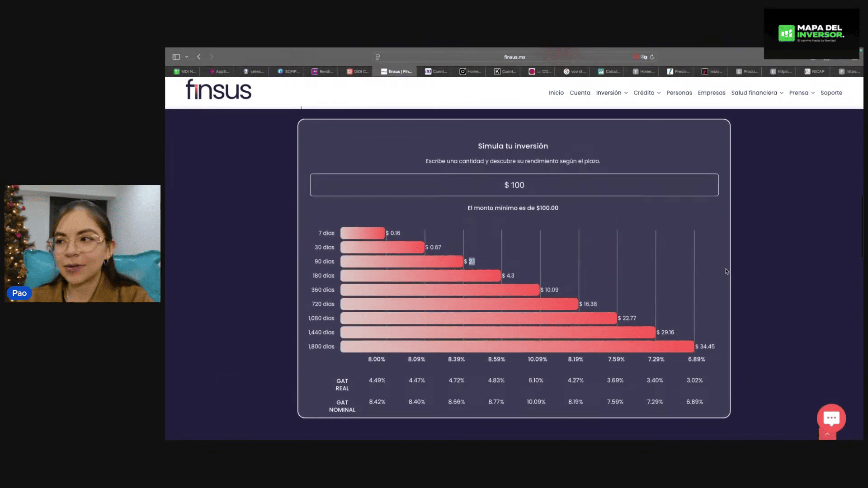
Task: Click the browser forward arrow
Action: [x=211, y=57]
